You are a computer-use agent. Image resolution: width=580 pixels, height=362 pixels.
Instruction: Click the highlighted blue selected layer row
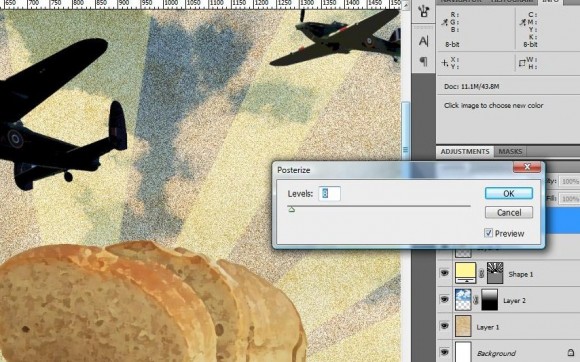point(562,220)
